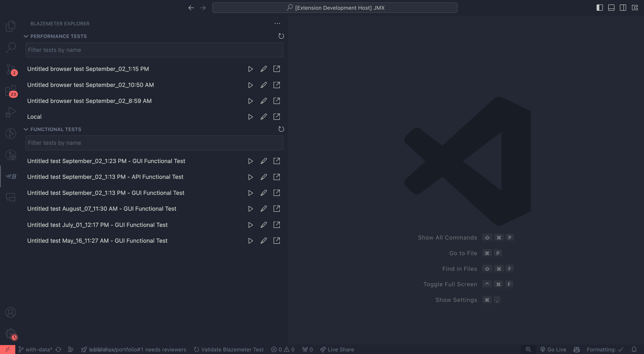This screenshot has height=354, width=644.
Task: Open May_16_11:27 AM GUI Functional Test externally
Action: pyautogui.click(x=277, y=241)
